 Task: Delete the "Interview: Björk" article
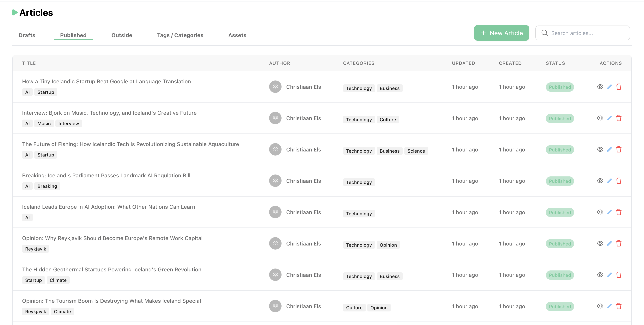pyautogui.click(x=619, y=118)
